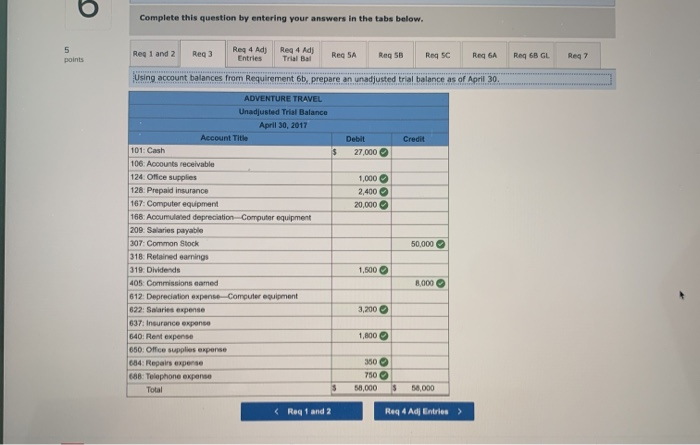Viewport: 700px width, 445px height.
Task: Click the Account Title column header
Action: [x=224, y=138]
